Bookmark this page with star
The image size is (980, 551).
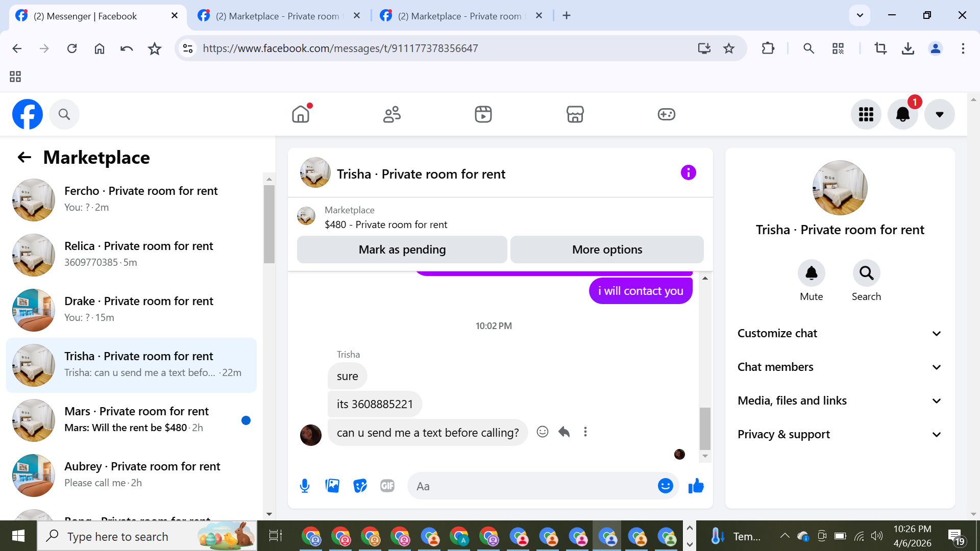click(729, 48)
